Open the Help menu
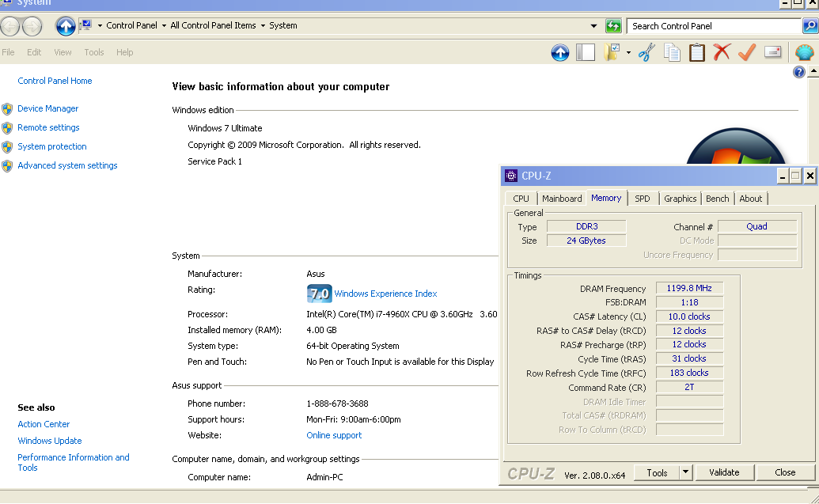This screenshot has height=504, width=819. click(125, 52)
